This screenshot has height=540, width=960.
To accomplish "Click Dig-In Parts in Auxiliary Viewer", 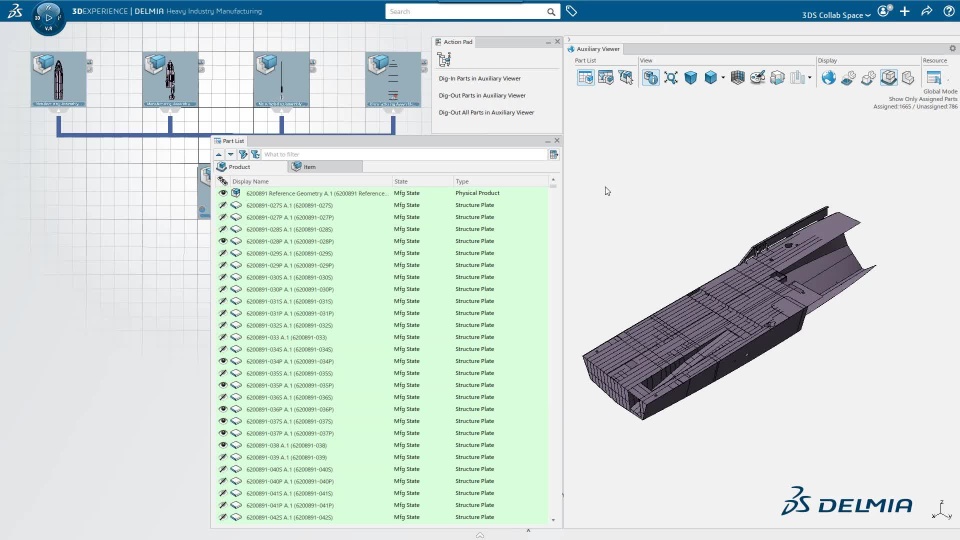I will click(479, 78).
